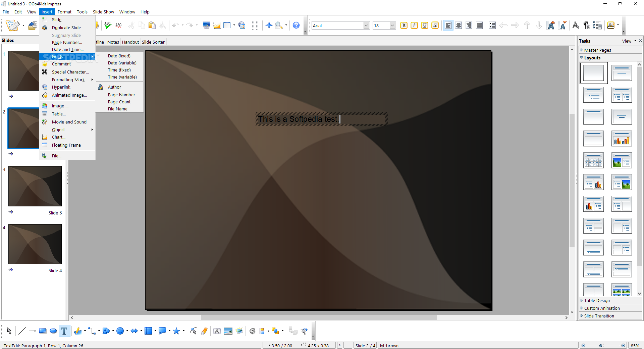Viewport: 644px width, 349px height.
Task: Toggle the display grid icon
Action: click(x=255, y=25)
